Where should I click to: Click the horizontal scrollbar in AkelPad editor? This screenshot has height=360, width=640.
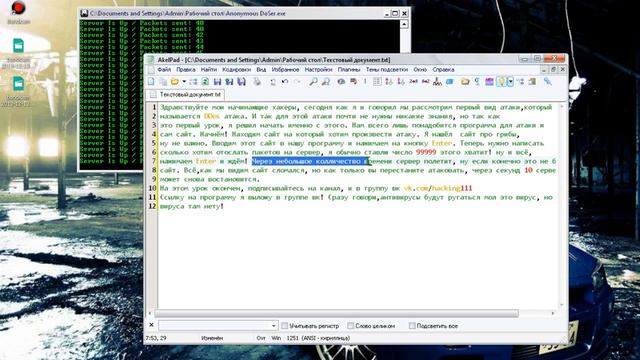tap(337, 313)
